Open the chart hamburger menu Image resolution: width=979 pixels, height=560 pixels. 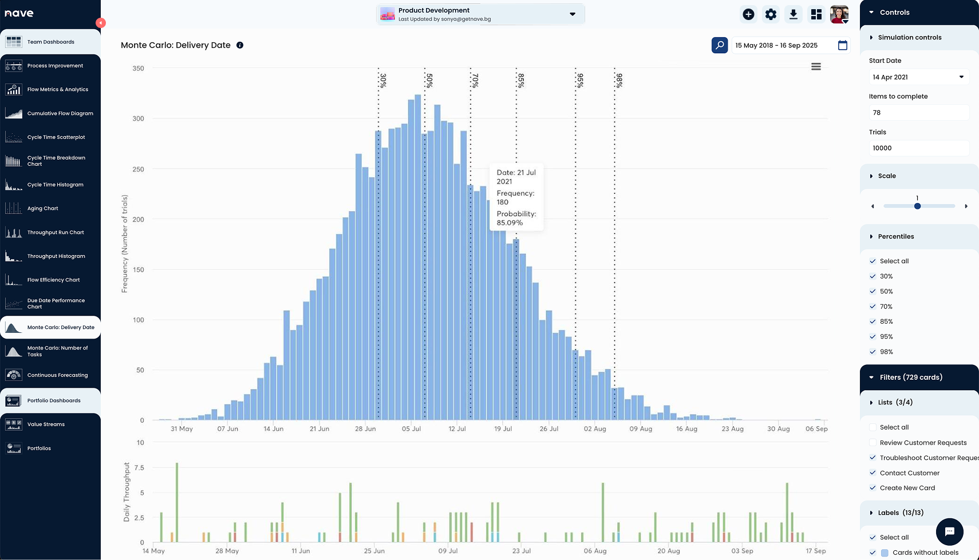[816, 67]
